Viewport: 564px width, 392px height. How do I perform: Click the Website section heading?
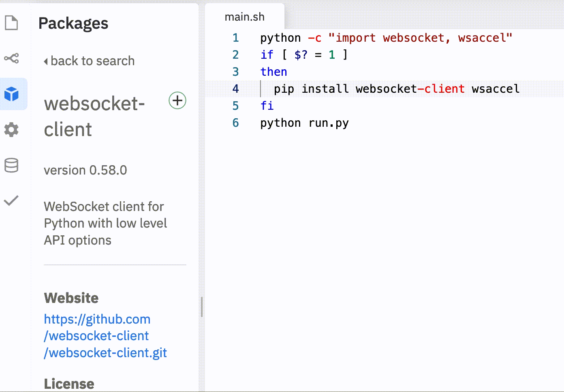tap(71, 298)
